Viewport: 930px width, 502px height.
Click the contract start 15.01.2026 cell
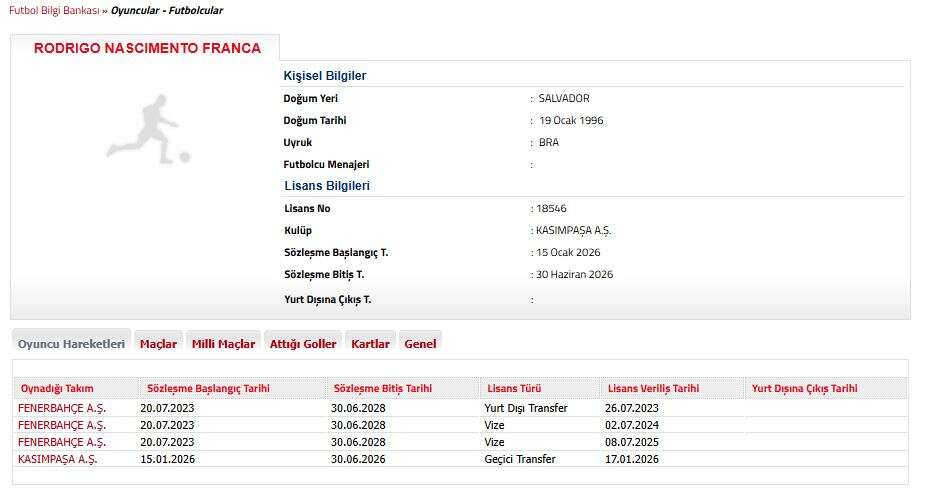167,459
